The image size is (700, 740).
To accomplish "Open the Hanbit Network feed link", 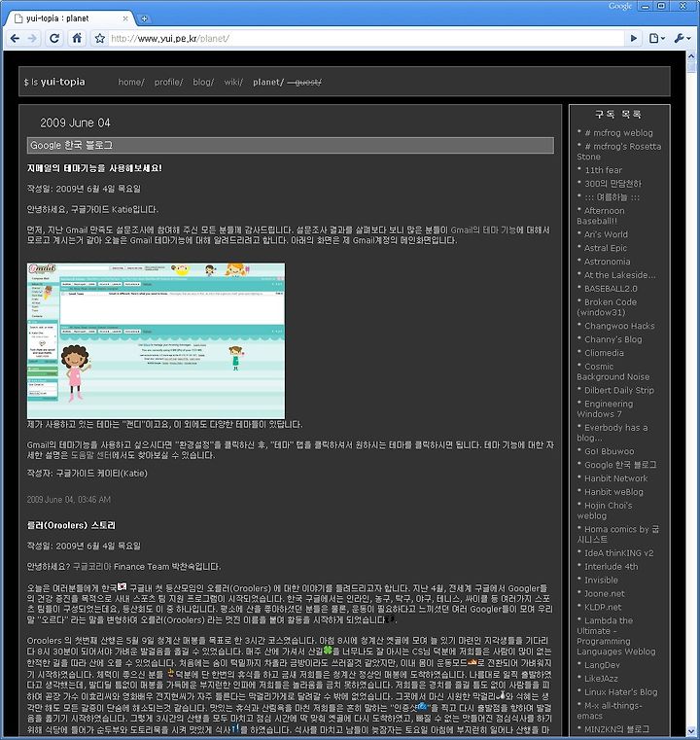I will point(616,478).
